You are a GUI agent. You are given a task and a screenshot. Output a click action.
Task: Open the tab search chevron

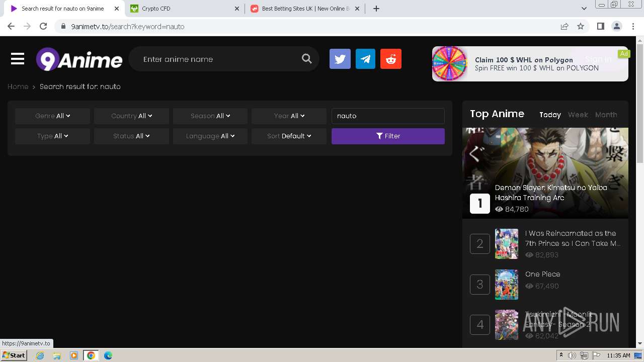click(584, 9)
